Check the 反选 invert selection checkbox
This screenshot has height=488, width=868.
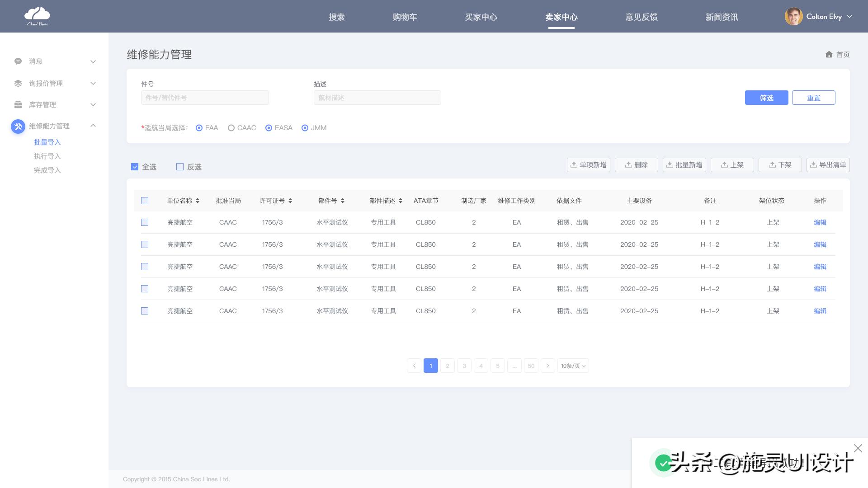(180, 167)
